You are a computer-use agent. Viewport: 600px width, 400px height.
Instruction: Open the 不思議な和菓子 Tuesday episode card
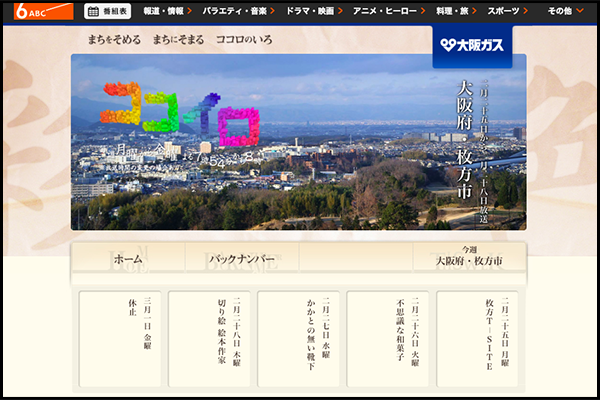[387, 339]
